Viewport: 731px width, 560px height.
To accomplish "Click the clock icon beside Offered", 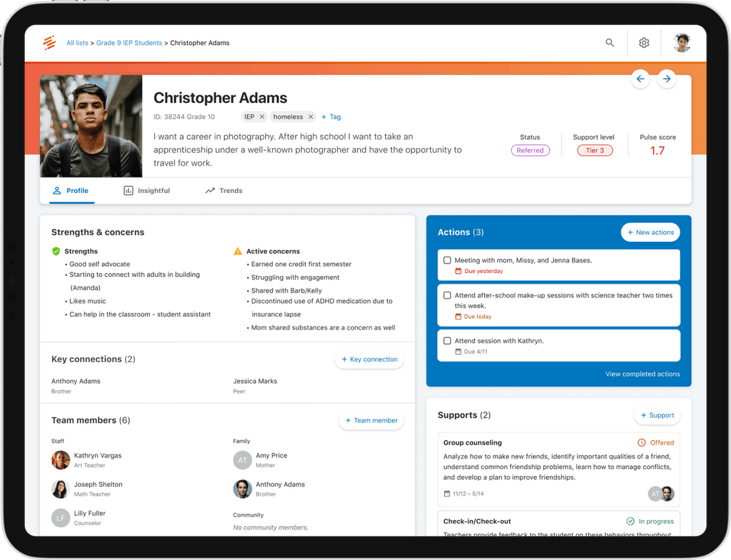I will coord(642,442).
